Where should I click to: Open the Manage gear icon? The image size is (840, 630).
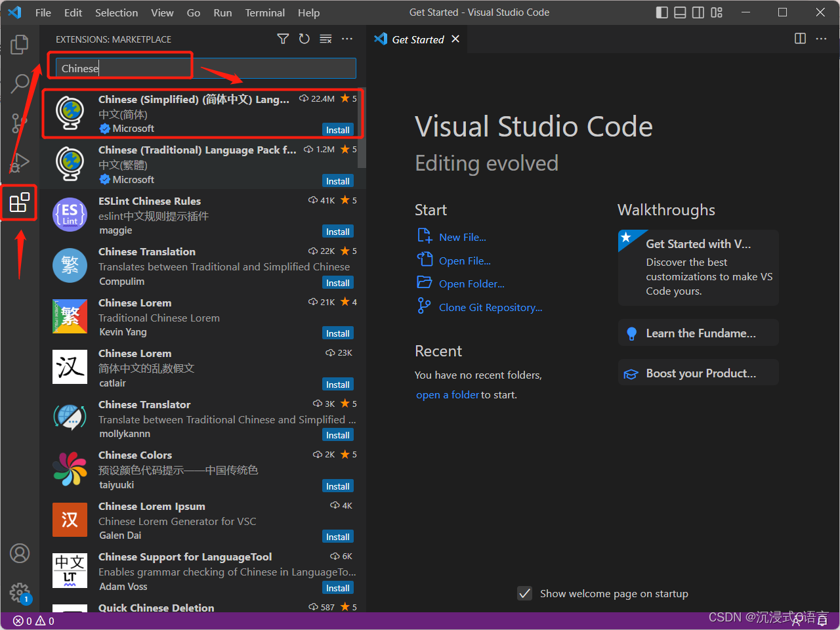pos(20,593)
